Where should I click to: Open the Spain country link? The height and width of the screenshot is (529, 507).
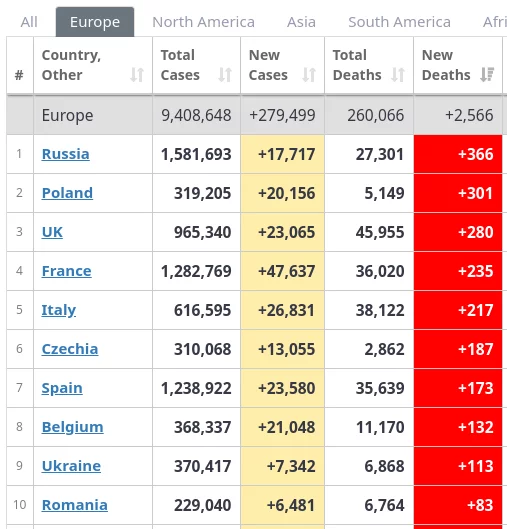pos(62,388)
